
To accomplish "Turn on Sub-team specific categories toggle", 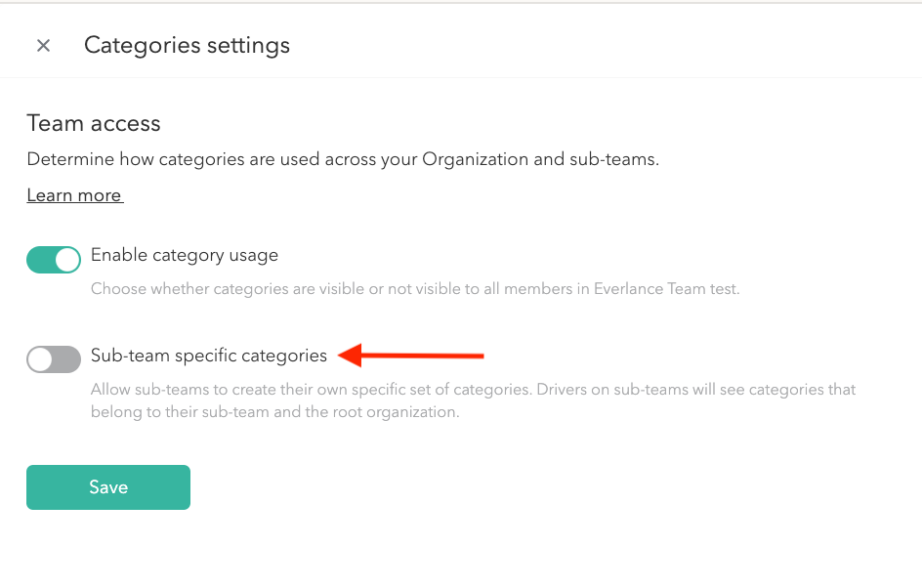I will pos(54,359).
